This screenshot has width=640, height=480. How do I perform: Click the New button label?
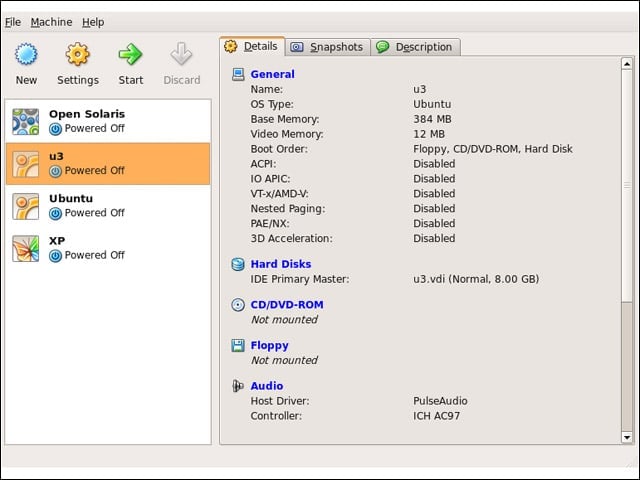26,80
